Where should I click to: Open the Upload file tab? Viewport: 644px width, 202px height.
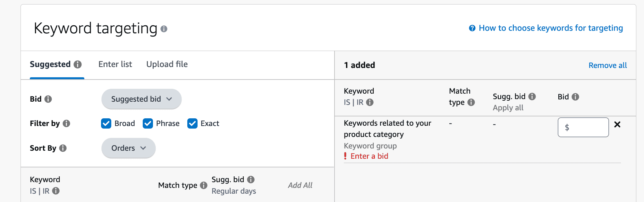point(167,64)
